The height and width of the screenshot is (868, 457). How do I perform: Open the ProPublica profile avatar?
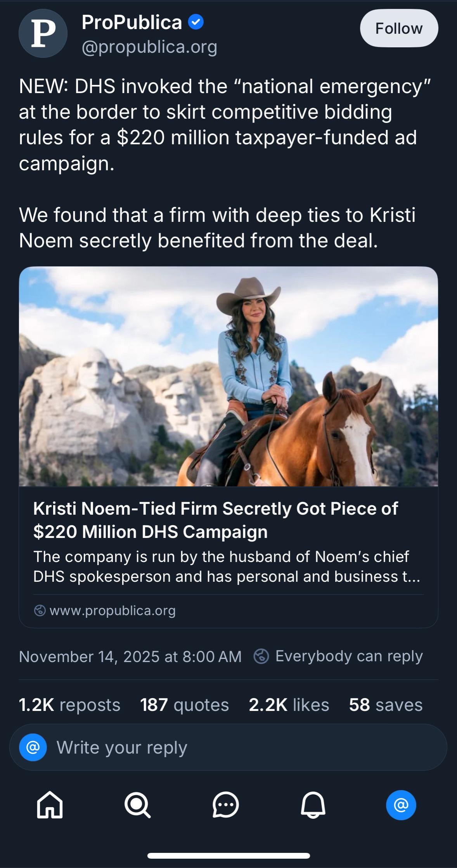coord(43,34)
